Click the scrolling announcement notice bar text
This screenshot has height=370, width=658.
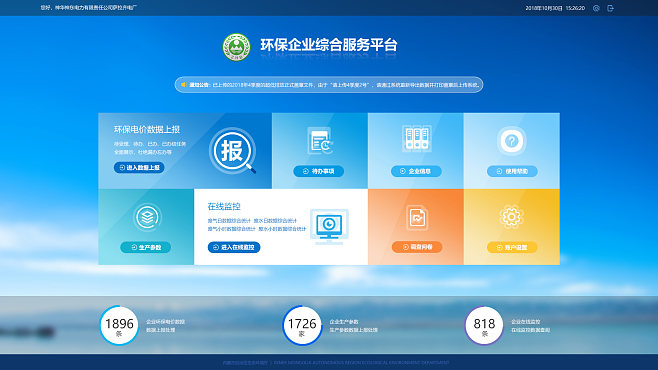334,85
